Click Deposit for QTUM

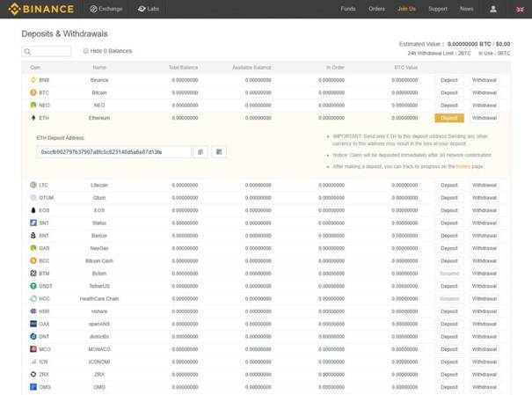pyautogui.click(x=449, y=197)
